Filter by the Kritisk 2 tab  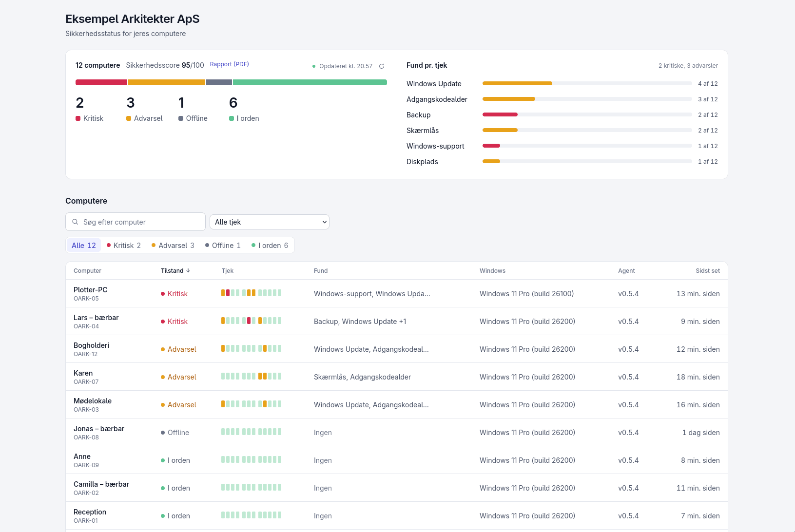point(124,245)
